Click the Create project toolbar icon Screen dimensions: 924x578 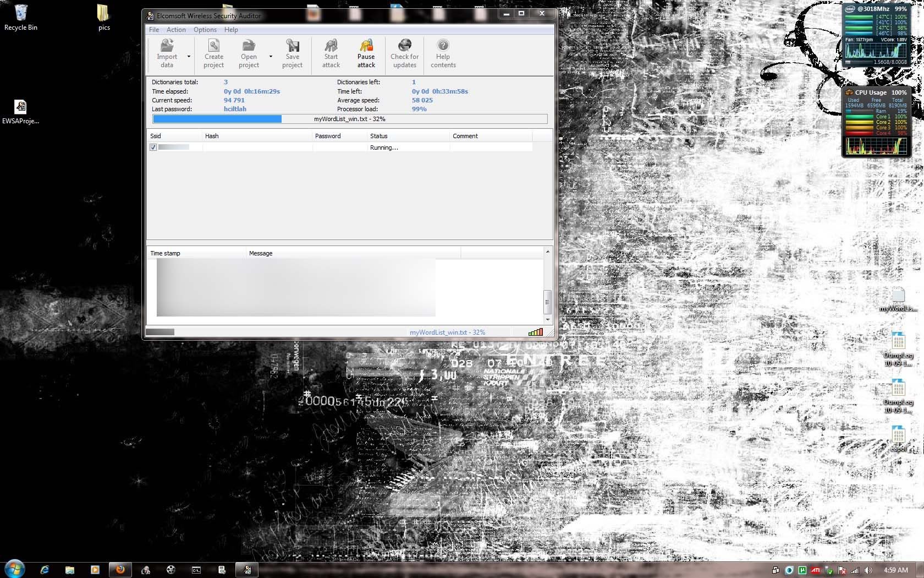[x=213, y=53]
